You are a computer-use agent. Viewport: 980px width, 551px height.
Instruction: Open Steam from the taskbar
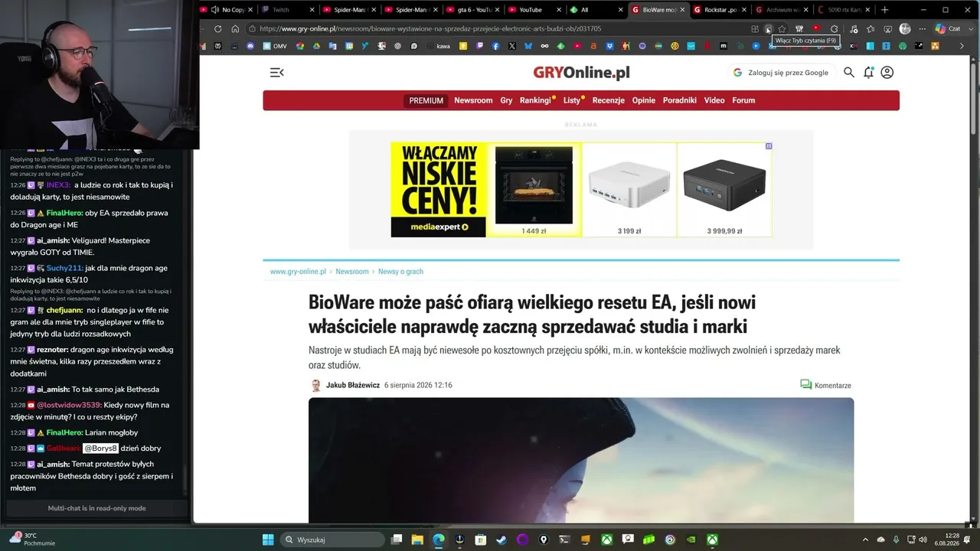501,540
